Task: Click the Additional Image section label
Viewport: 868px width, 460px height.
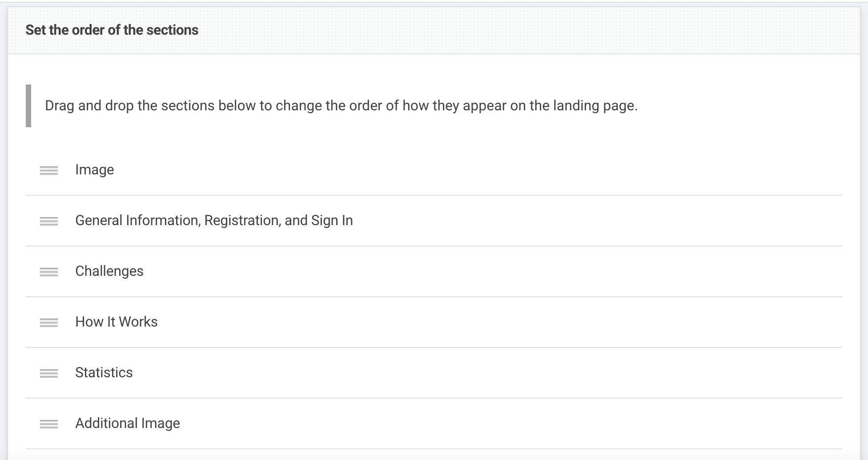Action: click(x=128, y=424)
